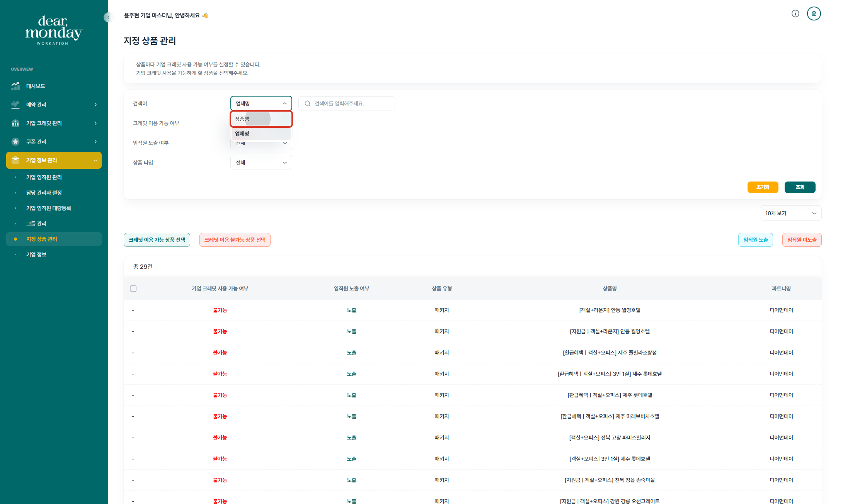Click the corporate credit bank icon

pos(15,123)
